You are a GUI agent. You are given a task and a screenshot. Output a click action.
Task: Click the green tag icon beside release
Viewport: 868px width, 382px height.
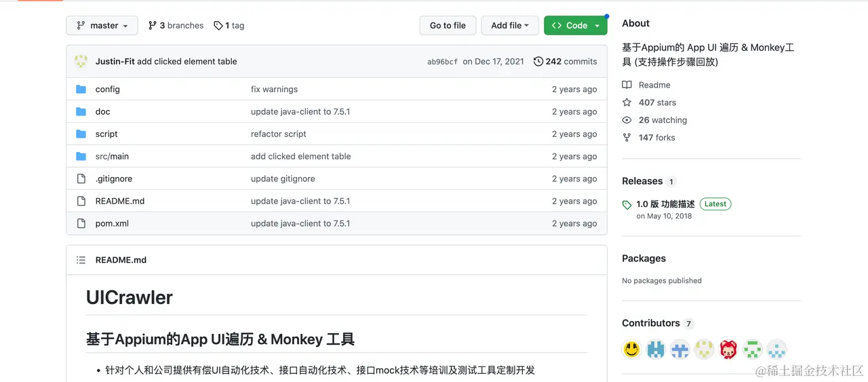coord(627,205)
